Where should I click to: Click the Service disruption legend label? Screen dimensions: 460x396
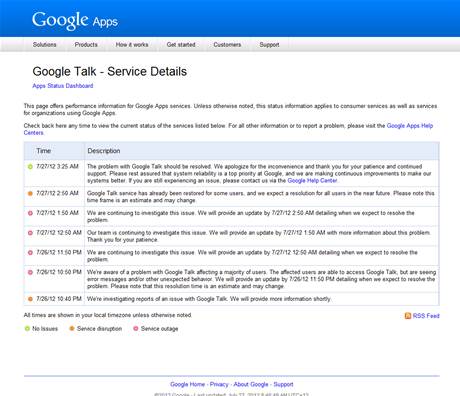pos(99,329)
